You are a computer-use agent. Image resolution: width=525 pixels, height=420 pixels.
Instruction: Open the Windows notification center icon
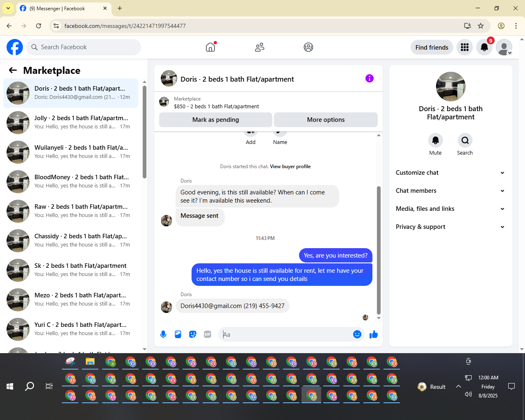coord(511,386)
